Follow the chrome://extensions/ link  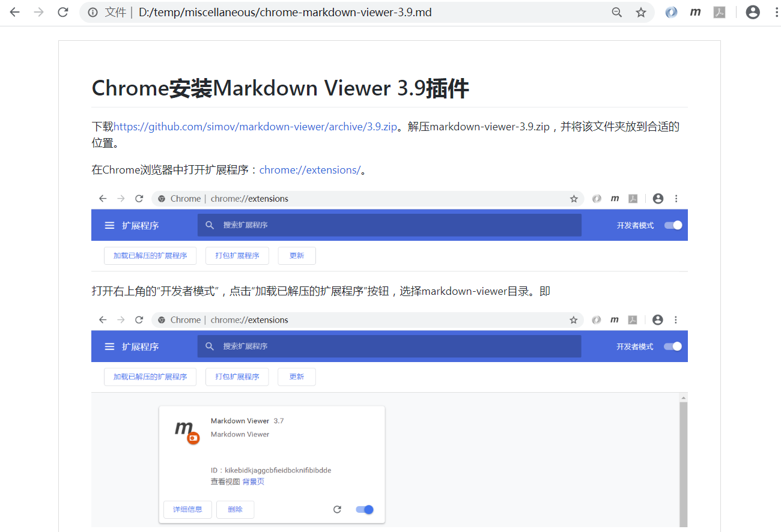click(x=310, y=169)
